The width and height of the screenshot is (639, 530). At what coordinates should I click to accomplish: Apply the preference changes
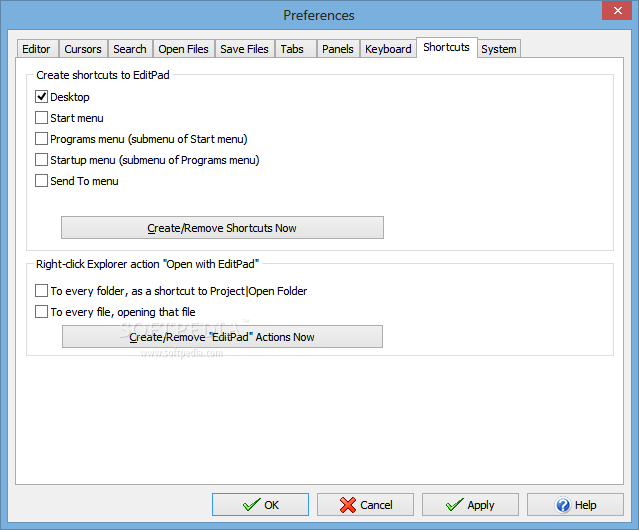pyautogui.click(x=470, y=505)
